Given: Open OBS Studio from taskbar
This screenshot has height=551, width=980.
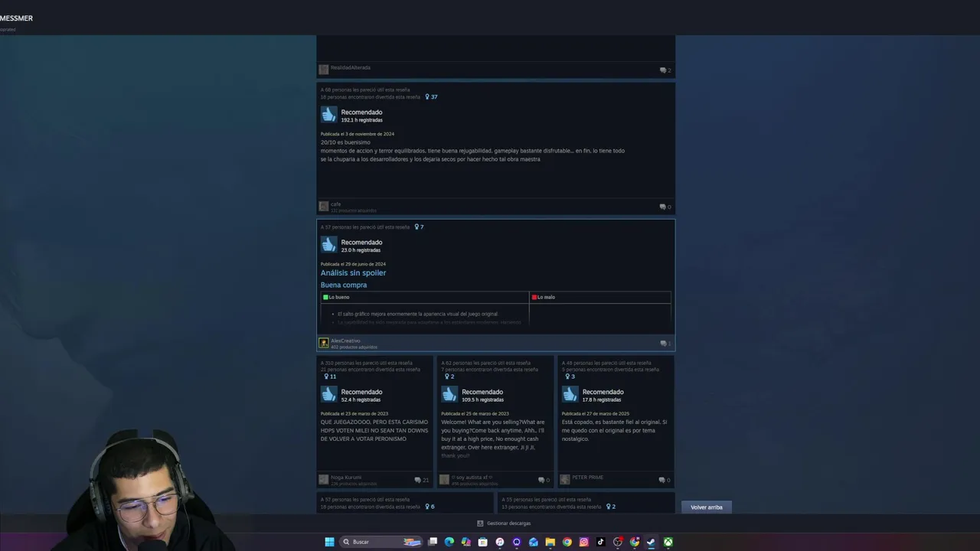Looking at the screenshot, I should click(618, 542).
